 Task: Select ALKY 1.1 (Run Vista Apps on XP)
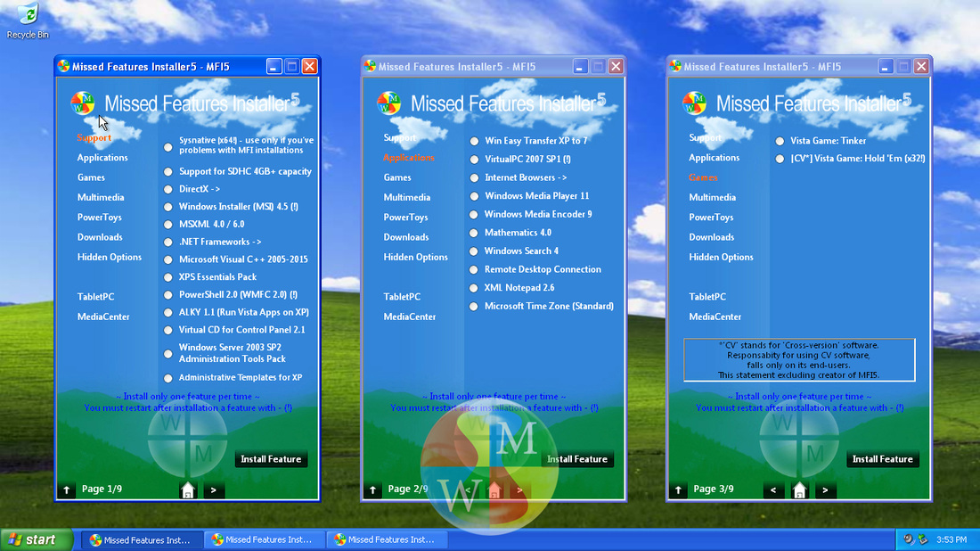click(x=168, y=313)
